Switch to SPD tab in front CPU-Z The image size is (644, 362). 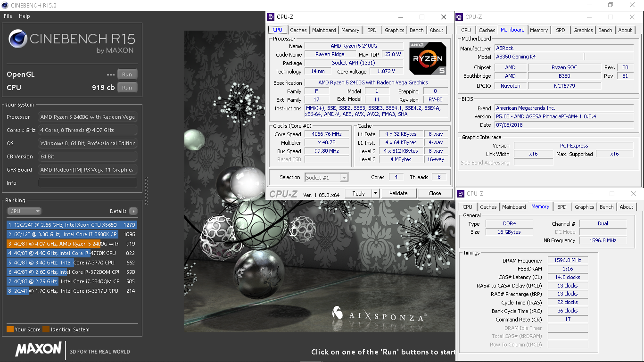click(372, 30)
